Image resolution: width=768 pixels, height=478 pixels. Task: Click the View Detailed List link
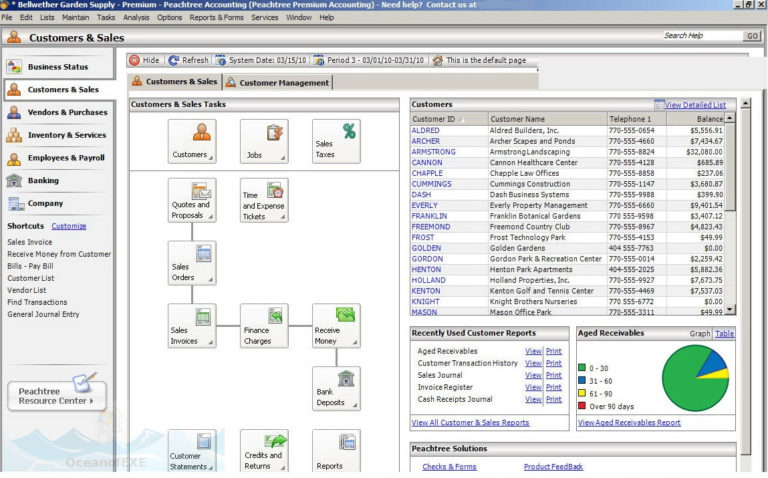pos(695,105)
